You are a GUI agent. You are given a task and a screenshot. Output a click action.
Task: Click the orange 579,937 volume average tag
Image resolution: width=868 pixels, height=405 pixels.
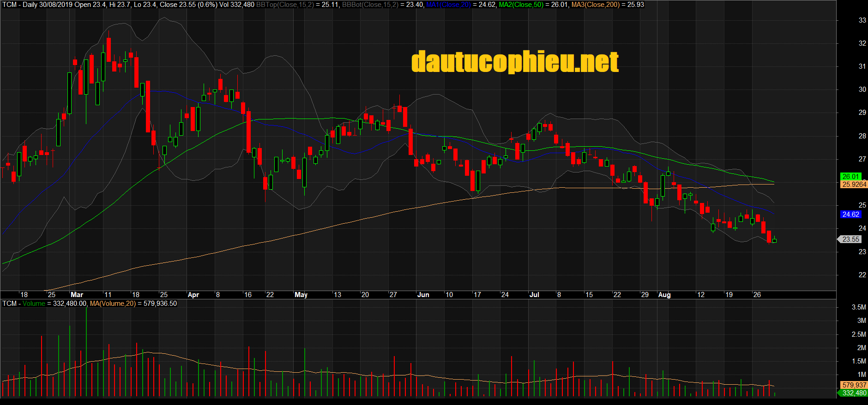point(854,385)
